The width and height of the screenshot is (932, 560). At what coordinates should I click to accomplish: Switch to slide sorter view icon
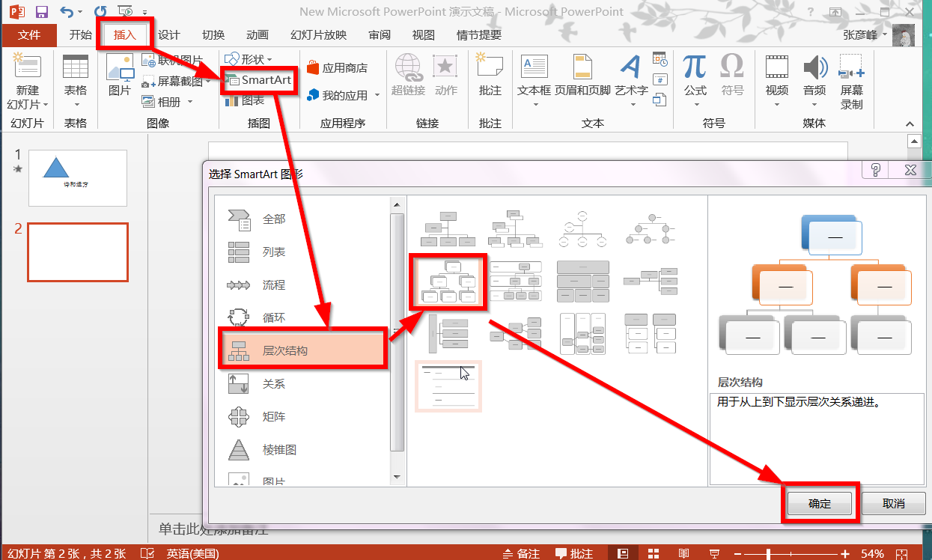653,553
